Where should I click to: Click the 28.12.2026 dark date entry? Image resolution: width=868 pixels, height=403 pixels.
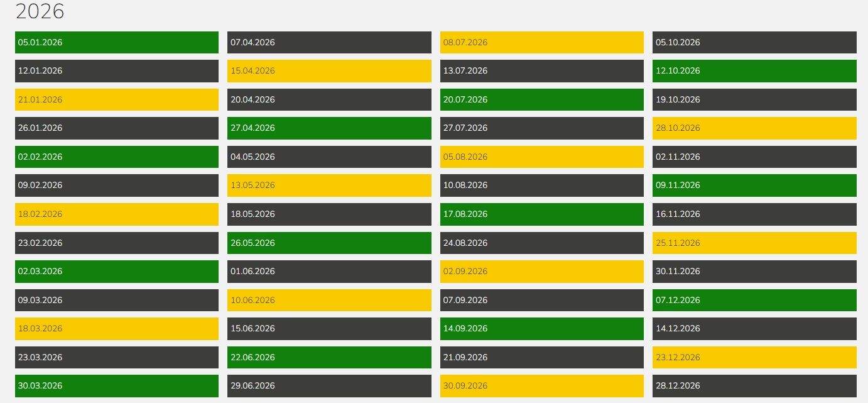754,385
